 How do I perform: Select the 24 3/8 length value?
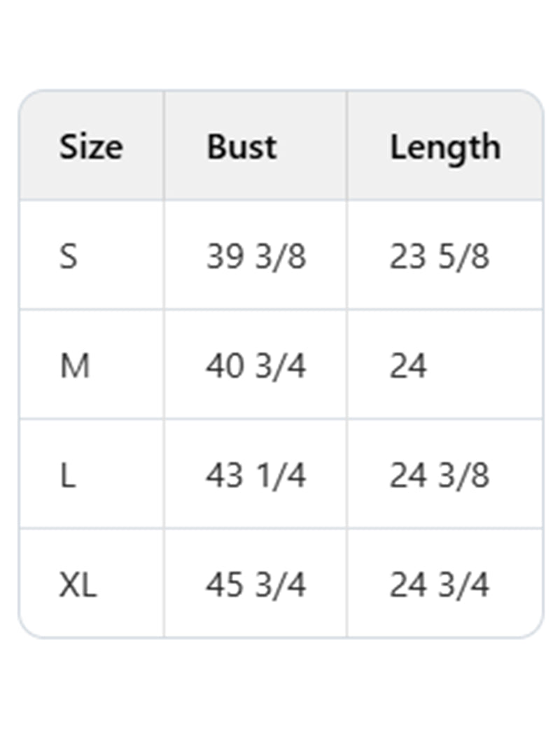pyautogui.click(x=439, y=475)
